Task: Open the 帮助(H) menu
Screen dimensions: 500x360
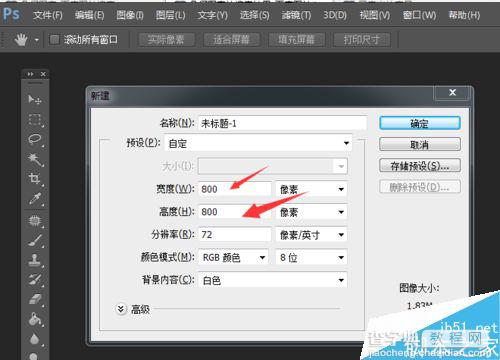Action: (464, 15)
